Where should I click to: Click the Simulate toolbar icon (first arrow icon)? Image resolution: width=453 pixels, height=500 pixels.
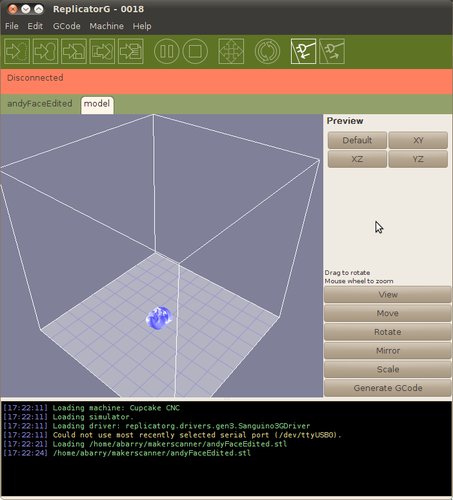pyautogui.click(x=17, y=51)
